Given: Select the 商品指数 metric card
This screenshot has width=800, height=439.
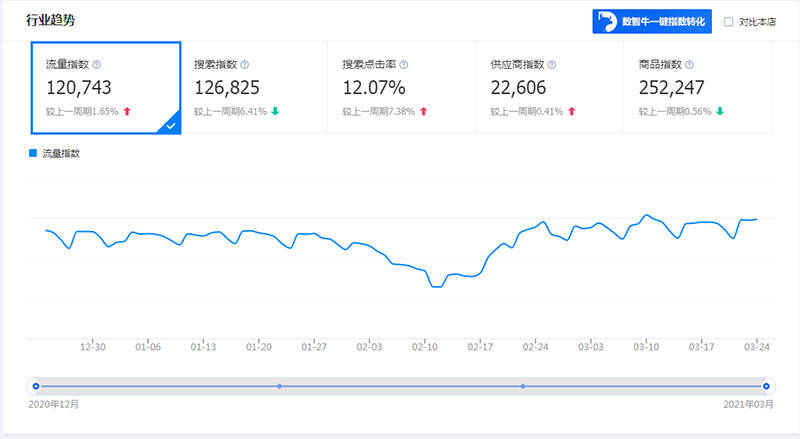Looking at the screenshot, I should point(698,87).
